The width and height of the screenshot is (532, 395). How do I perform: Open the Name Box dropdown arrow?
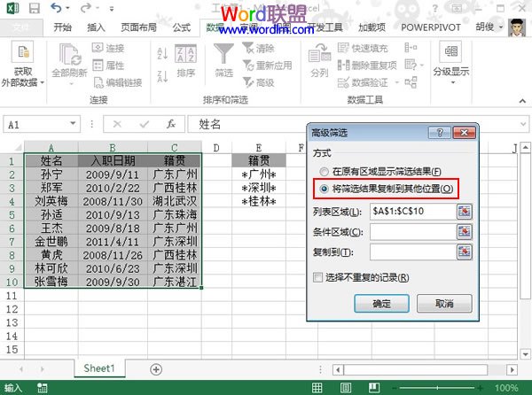[73, 123]
